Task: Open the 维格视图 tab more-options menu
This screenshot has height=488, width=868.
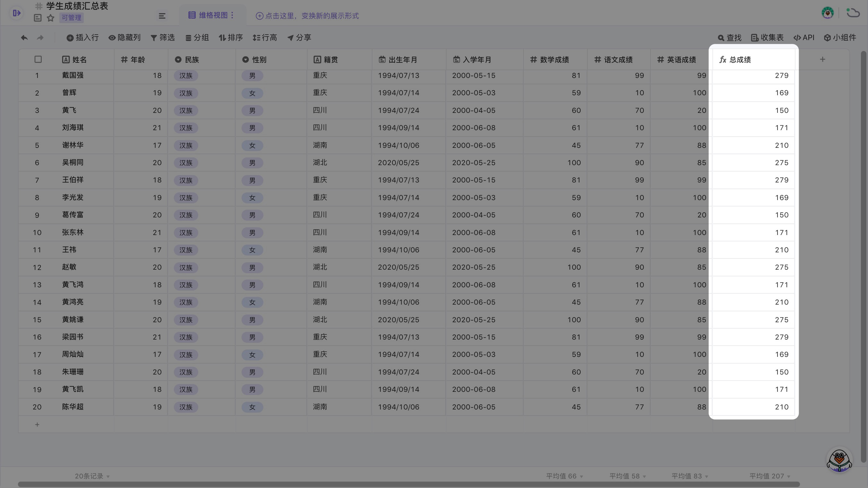Action: coord(232,15)
